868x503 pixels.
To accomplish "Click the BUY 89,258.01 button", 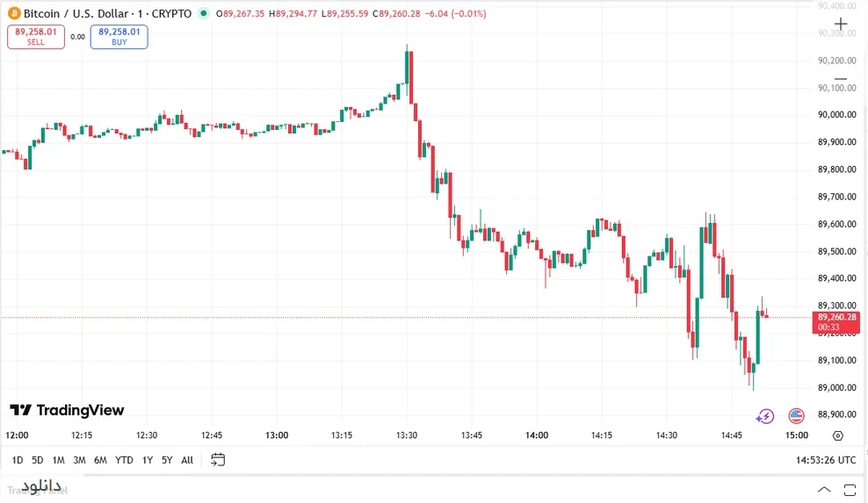I will (x=119, y=36).
